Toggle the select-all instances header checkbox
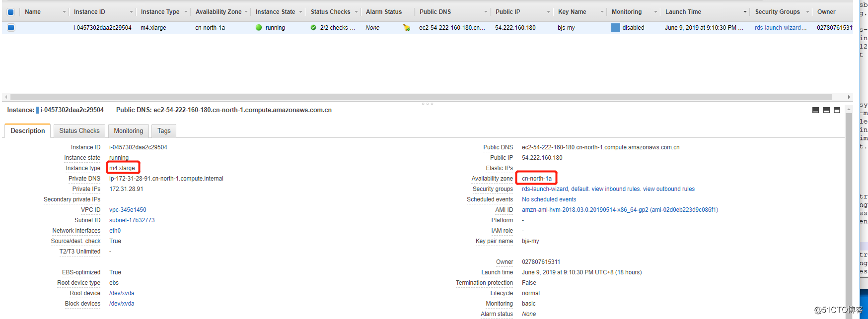This screenshot has height=319, width=868. coord(10,12)
